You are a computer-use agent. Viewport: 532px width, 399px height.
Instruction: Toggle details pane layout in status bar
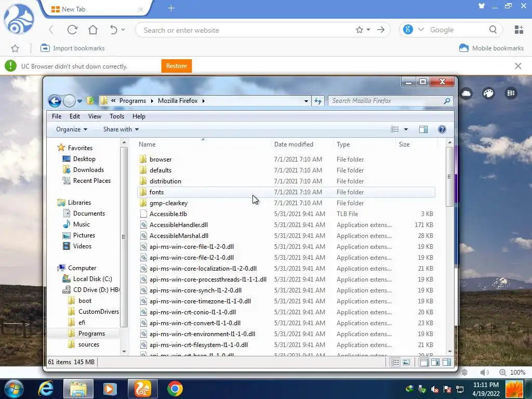coord(435,362)
